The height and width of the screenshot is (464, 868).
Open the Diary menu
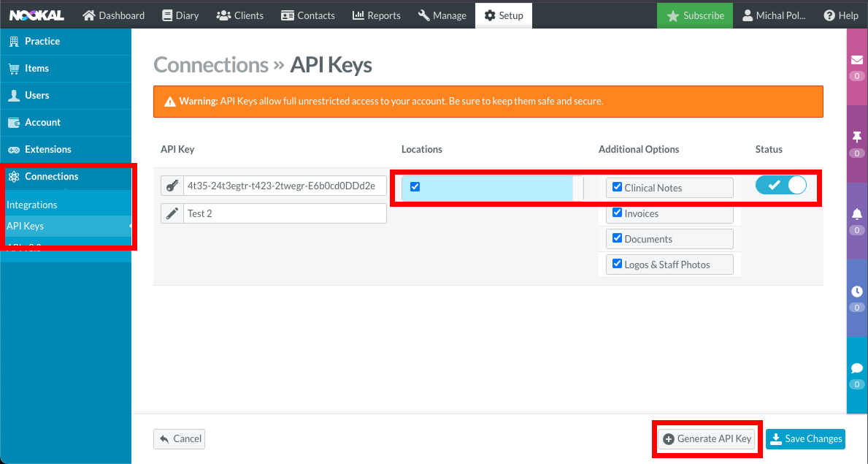tap(180, 15)
